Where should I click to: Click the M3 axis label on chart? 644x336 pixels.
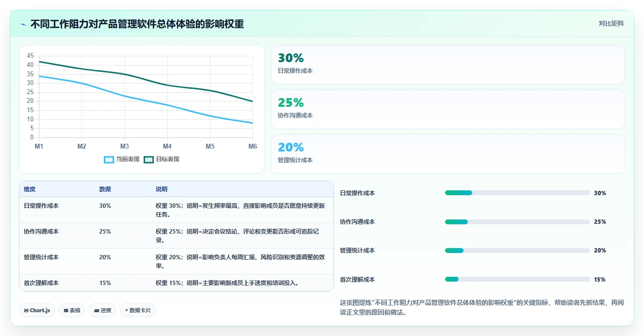(124, 146)
